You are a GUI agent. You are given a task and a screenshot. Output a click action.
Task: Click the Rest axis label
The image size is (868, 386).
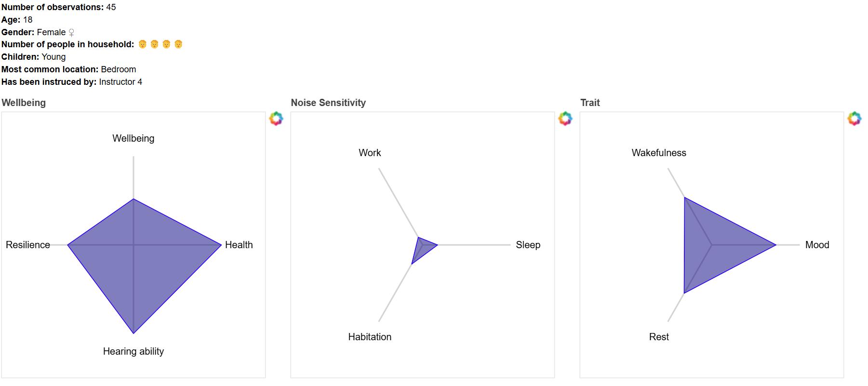[659, 337]
